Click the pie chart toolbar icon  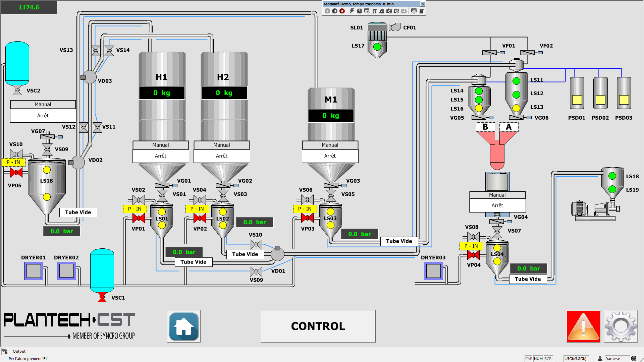(x=359, y=11)
